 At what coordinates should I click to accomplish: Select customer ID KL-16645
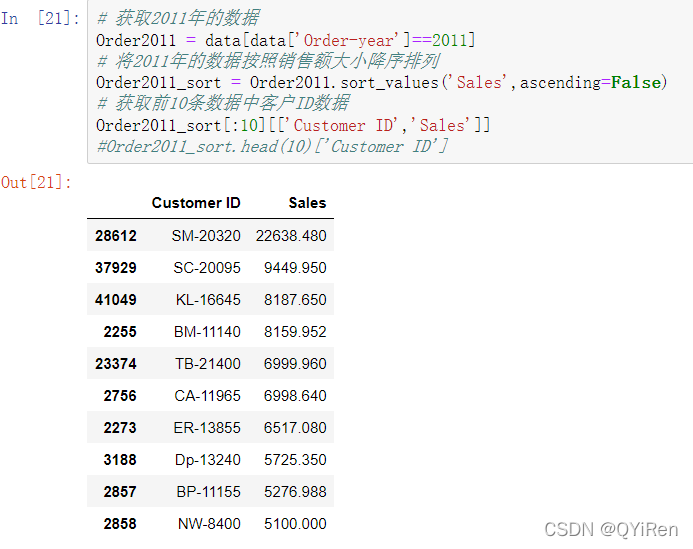pos(208,300)
